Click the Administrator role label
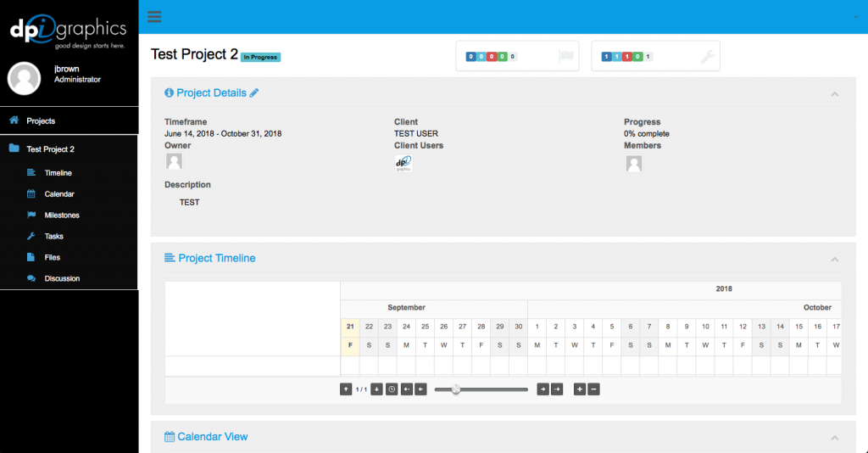Image resolution: width=868 pixels, height=453 pixels. (x=77, y=79)
